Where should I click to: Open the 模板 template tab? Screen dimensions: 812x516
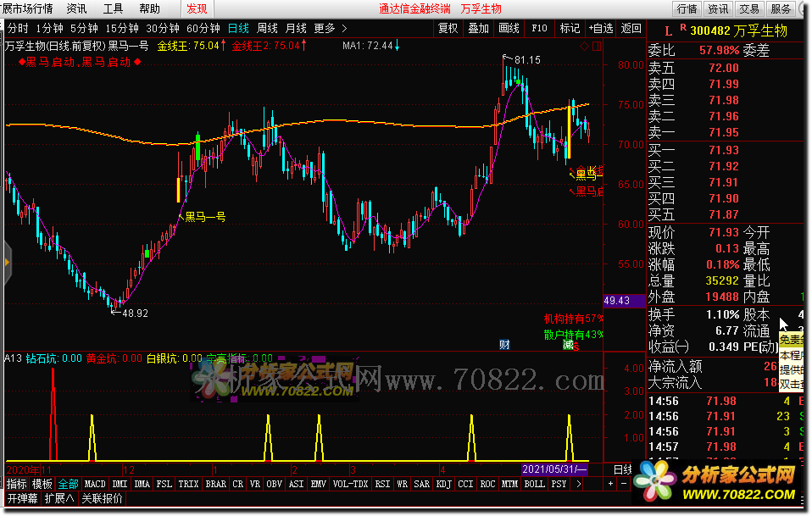42,484
